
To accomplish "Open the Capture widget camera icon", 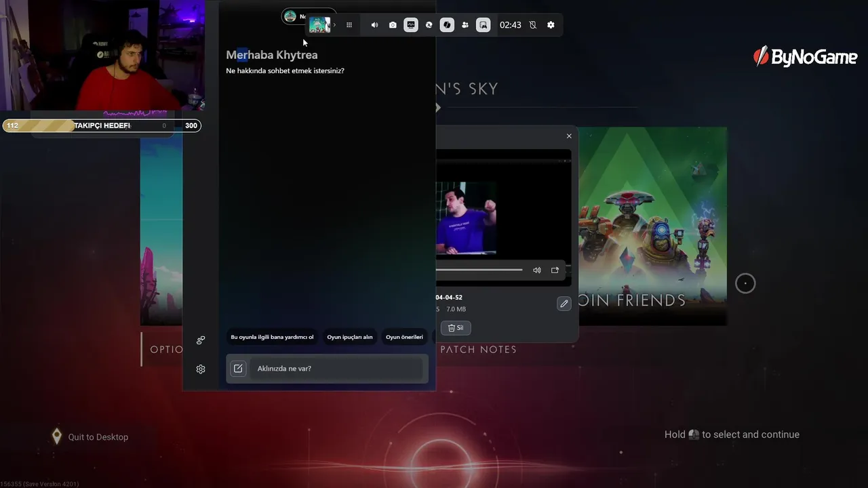I will (393, 25).
